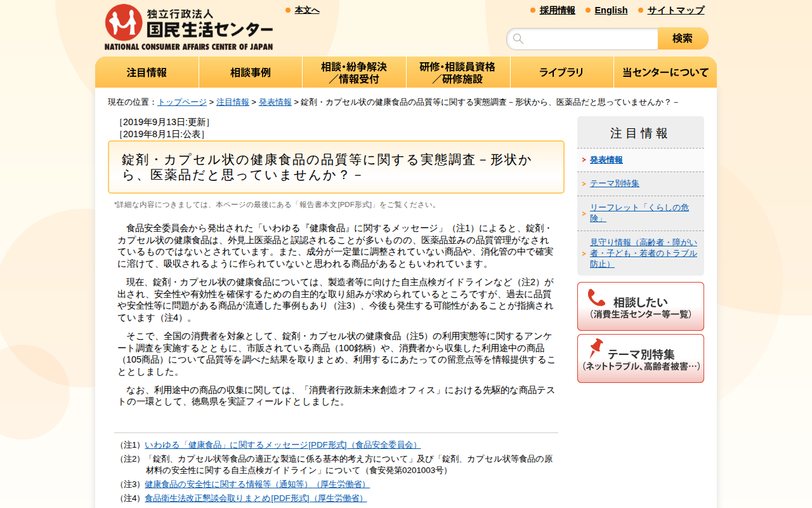Open the 採用情報 link

tap(558, 10)
